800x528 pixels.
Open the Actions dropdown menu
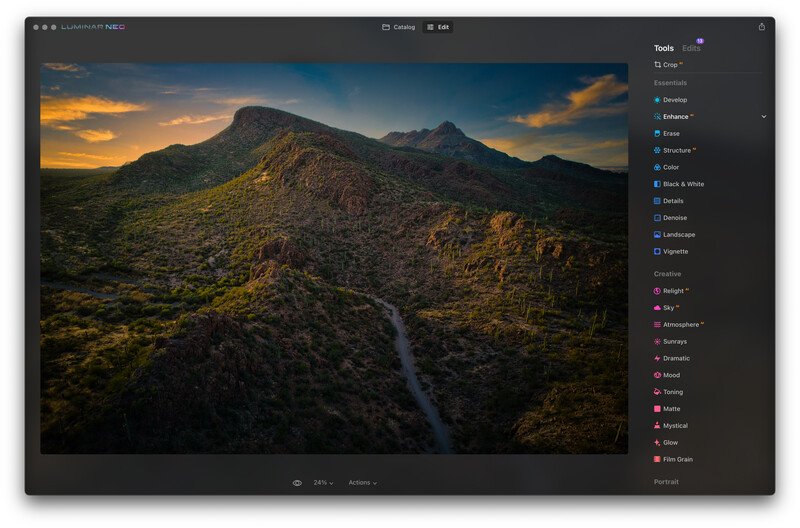pos(363,483)
